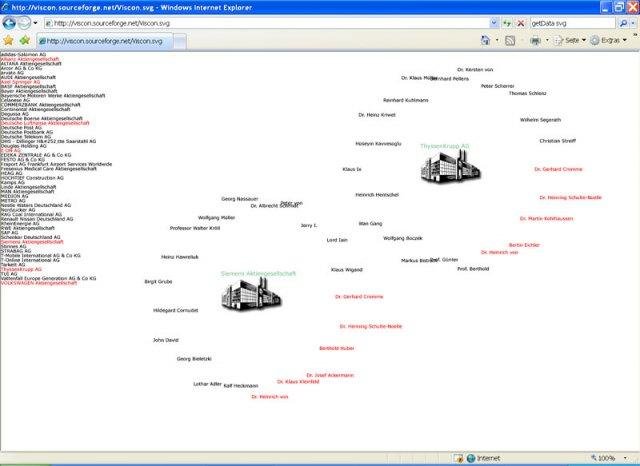640x466 pixels.
Task: Click person node Georg Bieletzki
Action: click(194, 359)
